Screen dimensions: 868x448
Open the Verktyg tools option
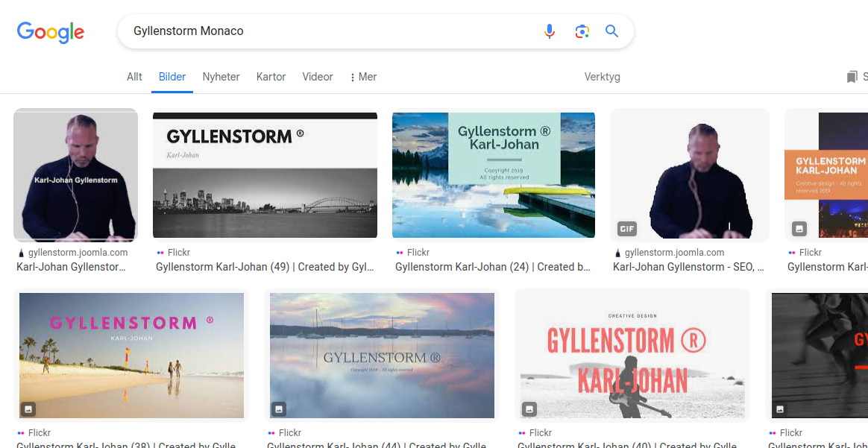pyautogui.click(x=603, y=77)
